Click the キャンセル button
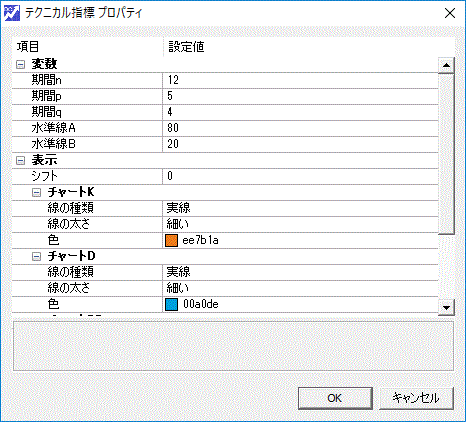The width and height of the screenshot is (466, 422). [x=416, y=398]
